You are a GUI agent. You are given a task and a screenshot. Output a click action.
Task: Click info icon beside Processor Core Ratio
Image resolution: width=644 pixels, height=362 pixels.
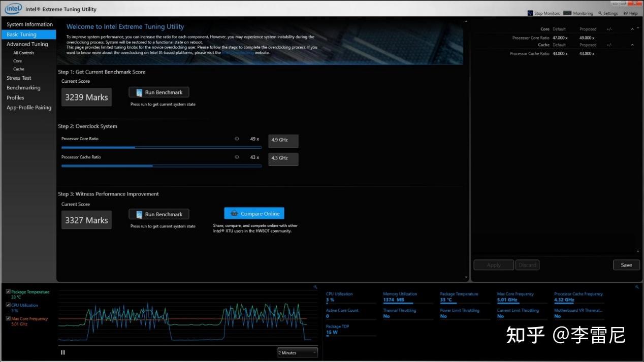(x=237, y=139)
